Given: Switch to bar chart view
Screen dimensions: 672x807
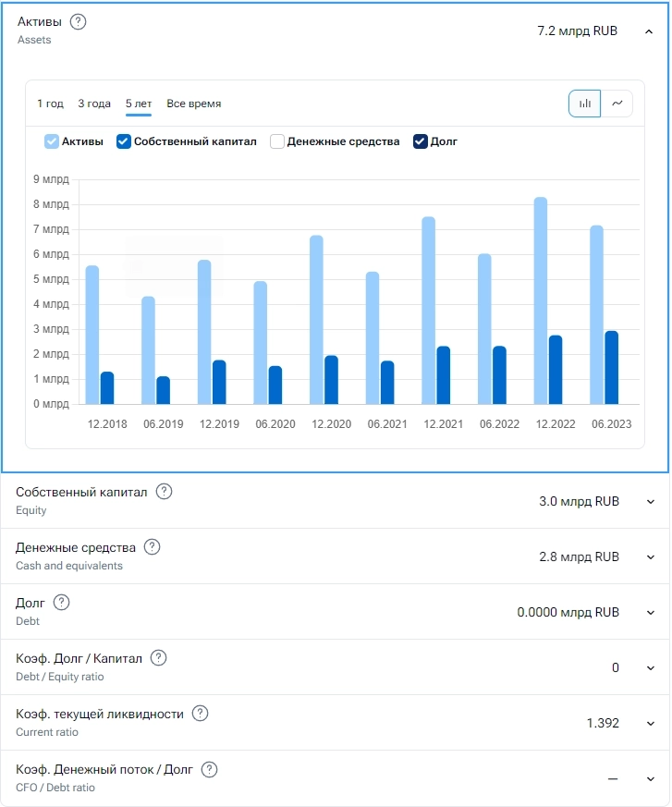Looking at the screenshot, I should pyautogui.click(x=584, y=104).
